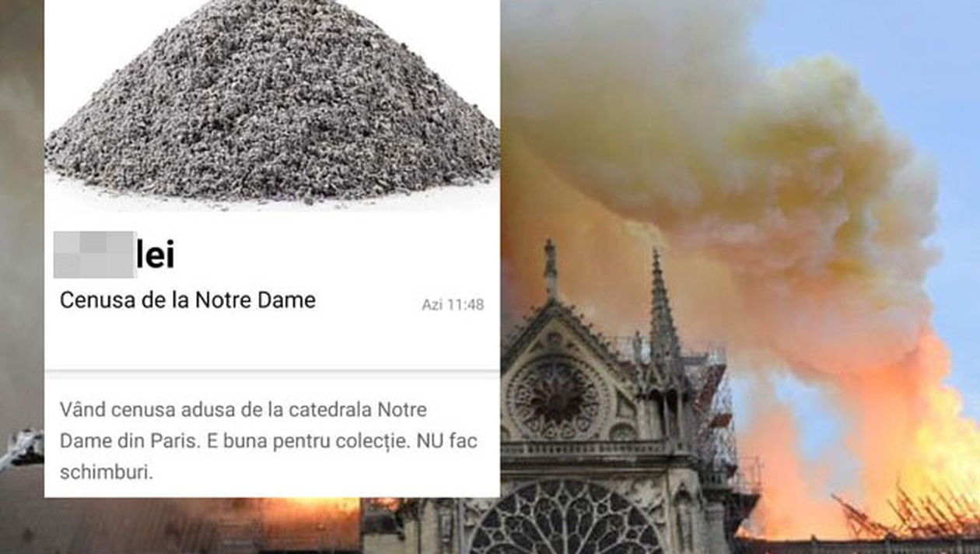Click the "Azi 11:48" posting timestamp
The height and width of the screenshot is (554, 980).
coord(453,305)
